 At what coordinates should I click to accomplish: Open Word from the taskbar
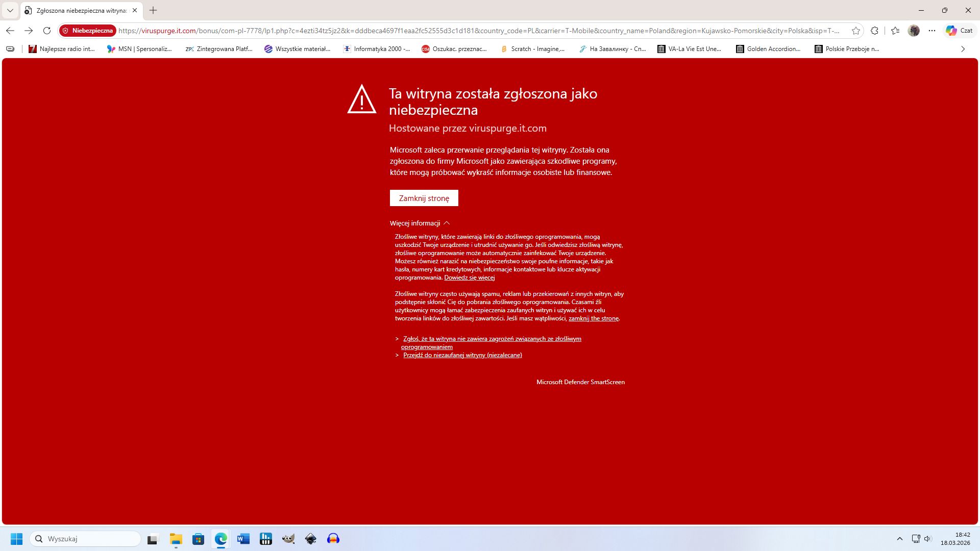tap(243, 539)
